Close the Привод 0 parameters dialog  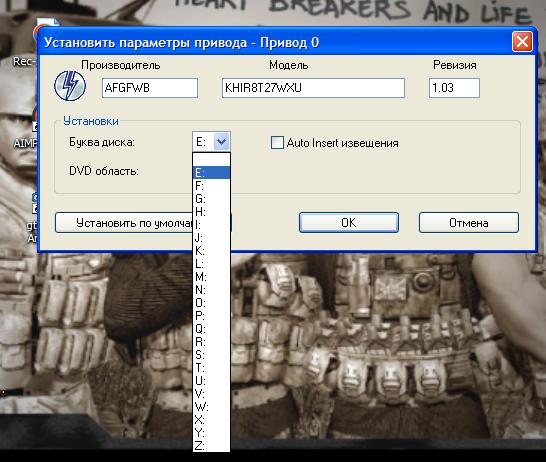[x=522, y=42]
